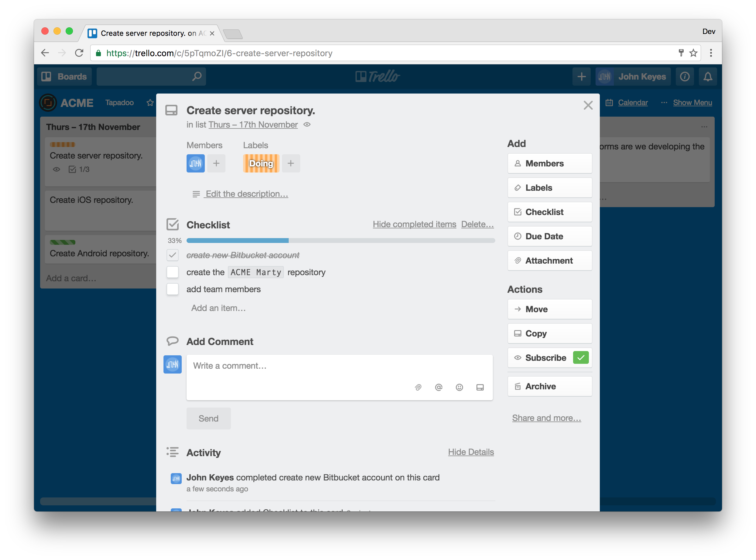Click the @ mention icon in comment box
The image size is (756, 560).
pos(438,387)
